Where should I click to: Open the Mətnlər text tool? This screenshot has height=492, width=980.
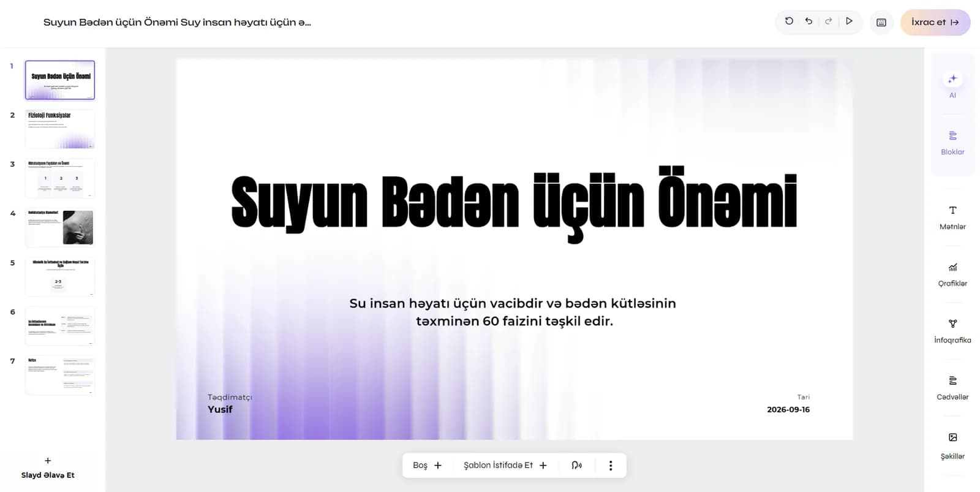pyautogui.click(x=952, y=218)
